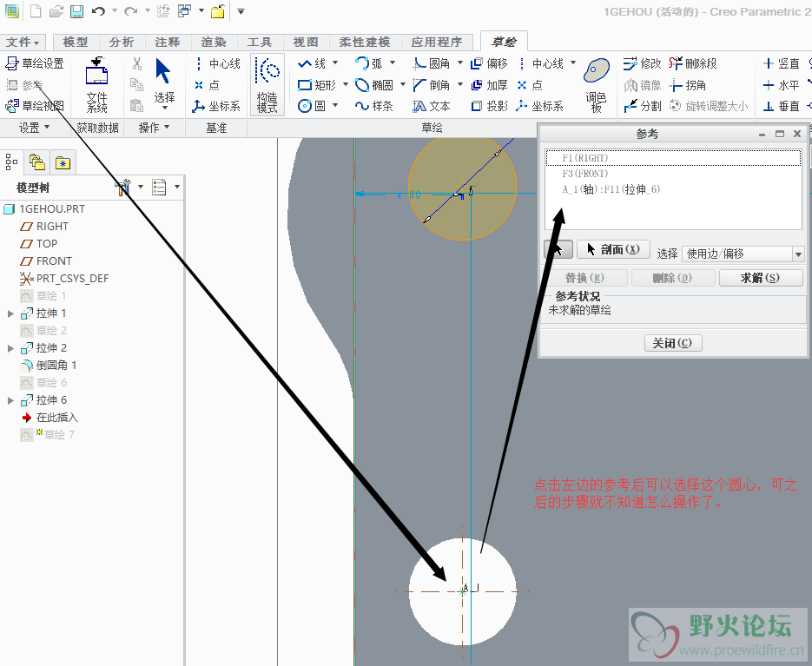
Task: Select the 矩形 rectangle tool
Action: click(317, 85)
